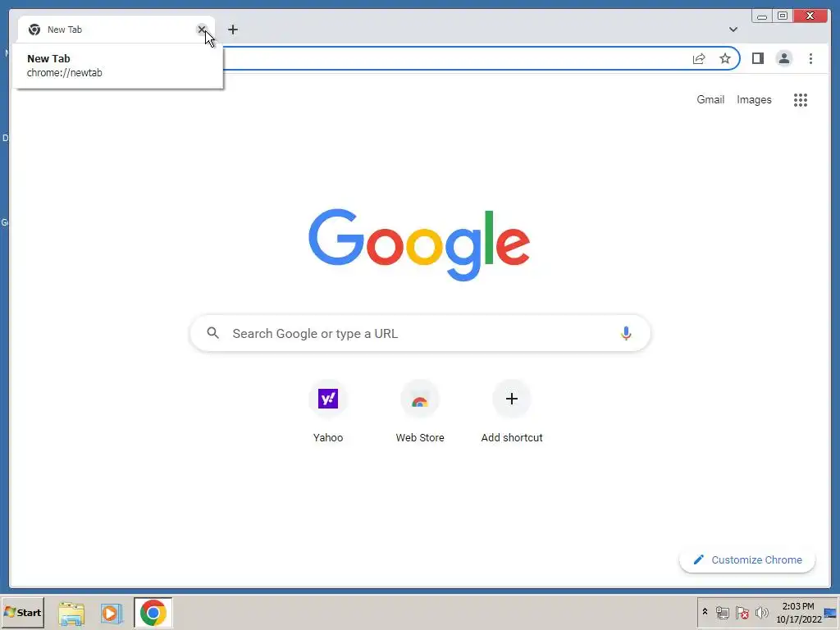The image size is (840, 630).
Task: Click the Add shortcut label
Action: pyautogui.click(x=512, y=438)
